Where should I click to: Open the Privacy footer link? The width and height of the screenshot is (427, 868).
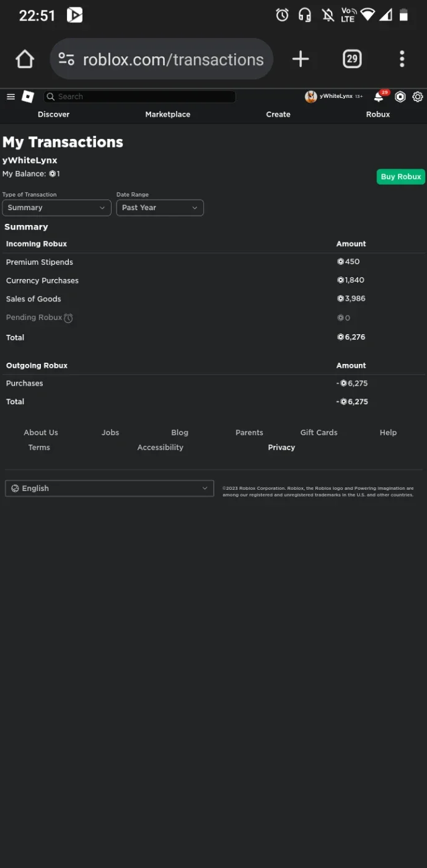click(281, 448)
